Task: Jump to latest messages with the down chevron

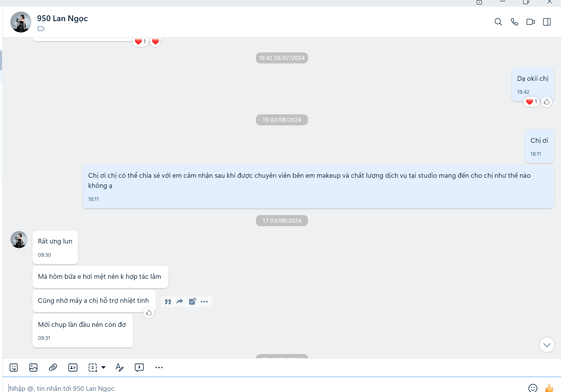Action: coord(547,345)
